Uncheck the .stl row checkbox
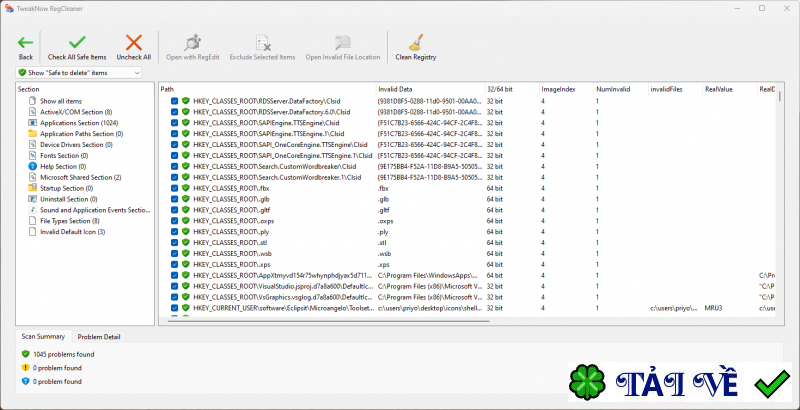 pyautogui.click(x=174, y=243)
